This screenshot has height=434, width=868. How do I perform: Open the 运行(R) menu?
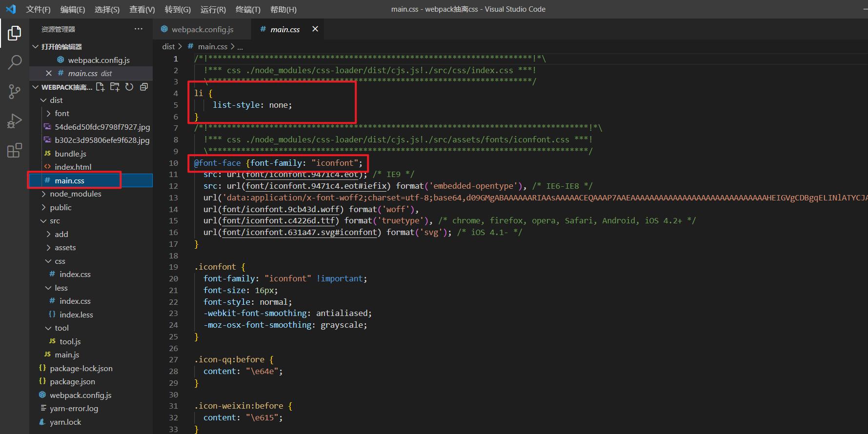click(x=213, y=9)
